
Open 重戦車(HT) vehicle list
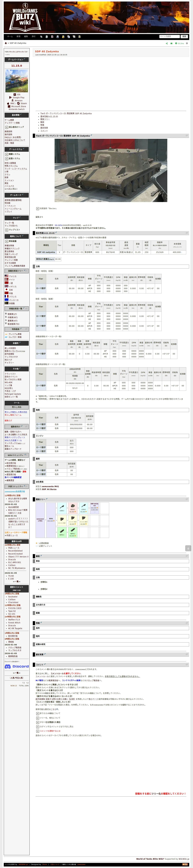12,321
